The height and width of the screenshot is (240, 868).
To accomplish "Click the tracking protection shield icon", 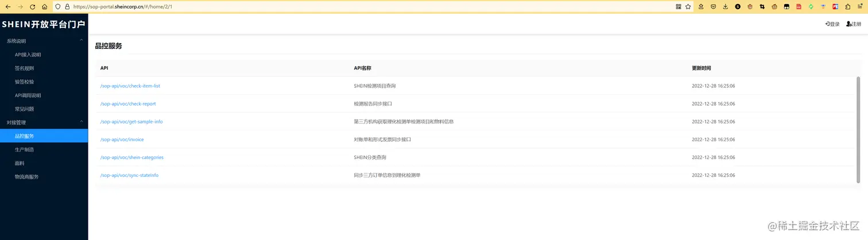I will tap(59, 7).
